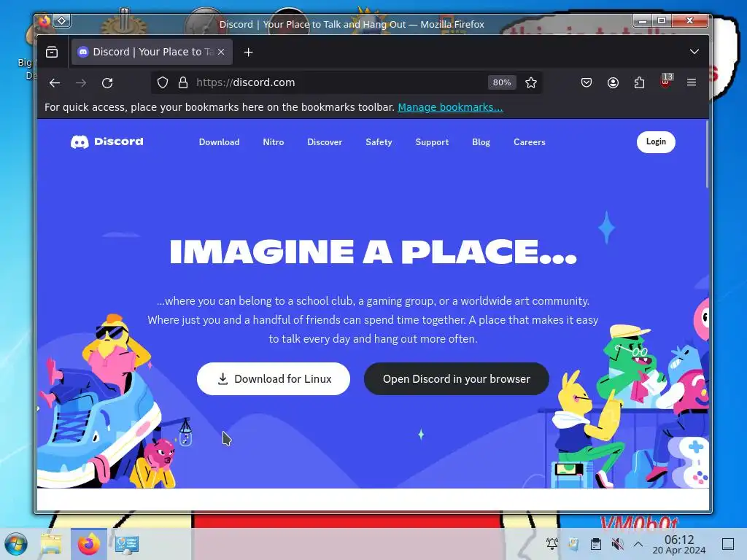This screenshot has width=747, height=560.
Task: Open tracking protection shield info
Action: click(163, 82)
